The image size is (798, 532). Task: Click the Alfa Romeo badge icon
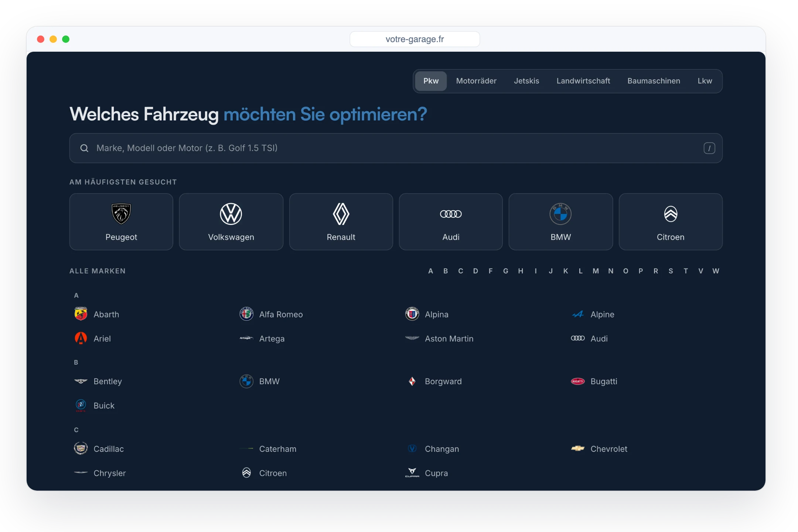246,314
